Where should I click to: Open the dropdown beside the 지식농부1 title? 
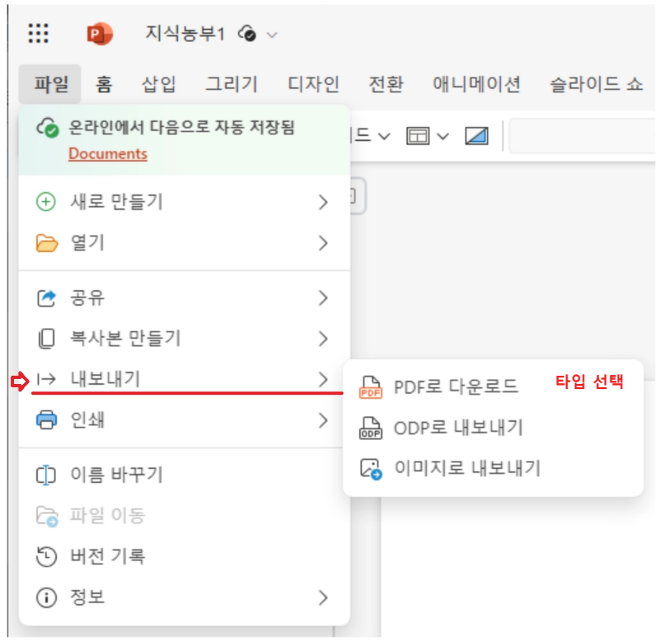click(272, 34)
